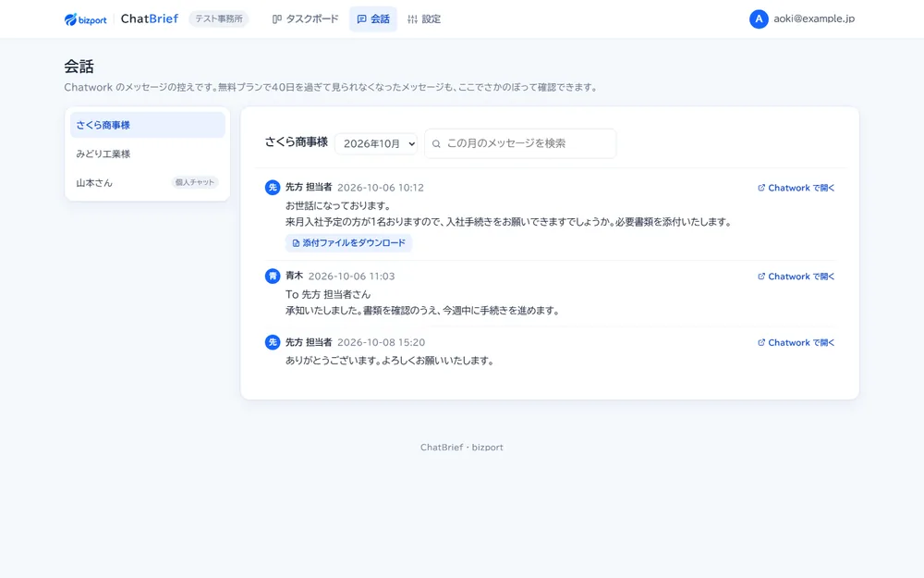Select the 山本さん conversation

(147, 183)
